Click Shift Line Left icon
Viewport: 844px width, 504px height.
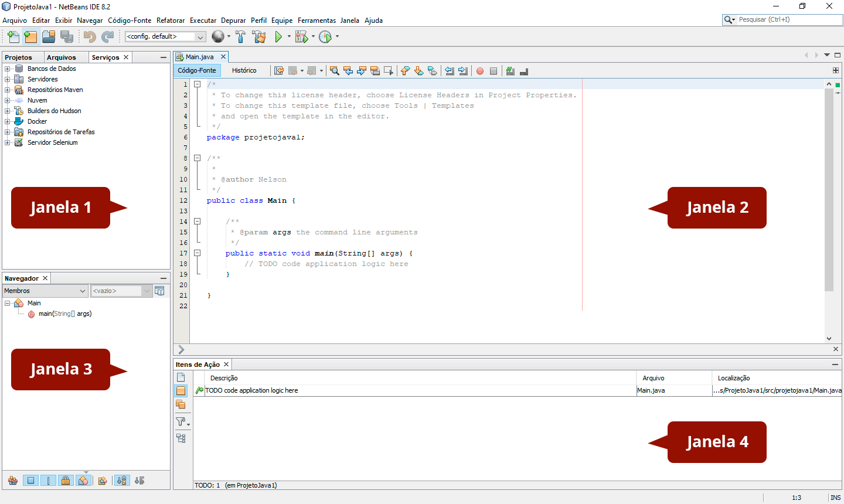(x=450, y=71)
